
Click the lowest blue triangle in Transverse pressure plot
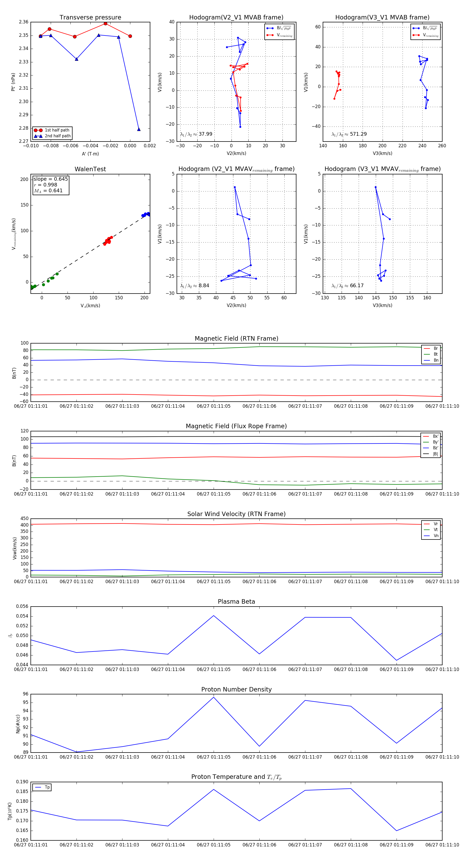coord(139,129)
